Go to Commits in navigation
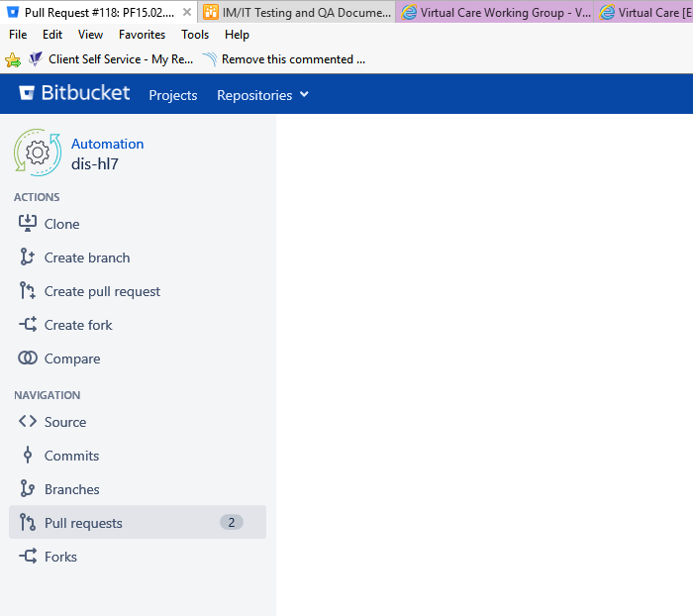The width and height of the screenshot is (693, 616). (71, 456)
